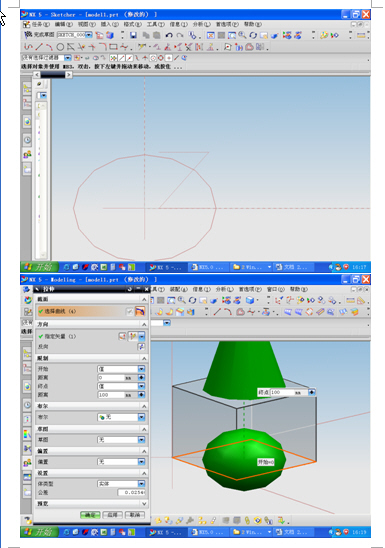Click the Fit view icon in Sketcher toolbar
Image resolution: width=385 pixels, height=548 pixels.
pyautogui.click(x=211, y=35)
